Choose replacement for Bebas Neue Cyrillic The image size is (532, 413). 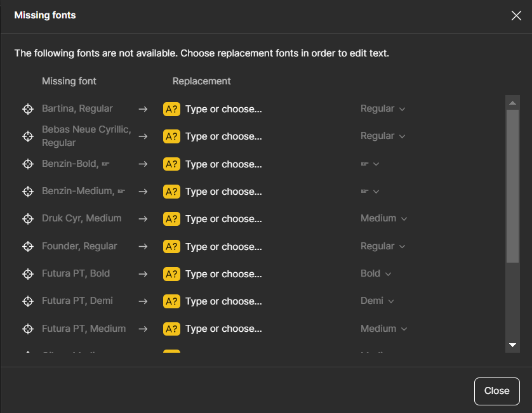[x=223, y=136]
